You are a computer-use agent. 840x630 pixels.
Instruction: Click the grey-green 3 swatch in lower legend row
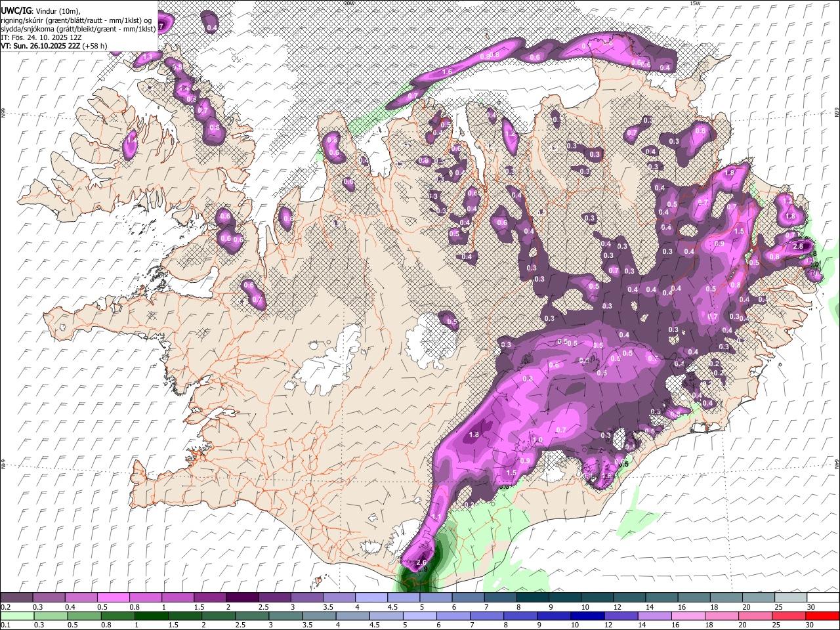tap(285, 616)
